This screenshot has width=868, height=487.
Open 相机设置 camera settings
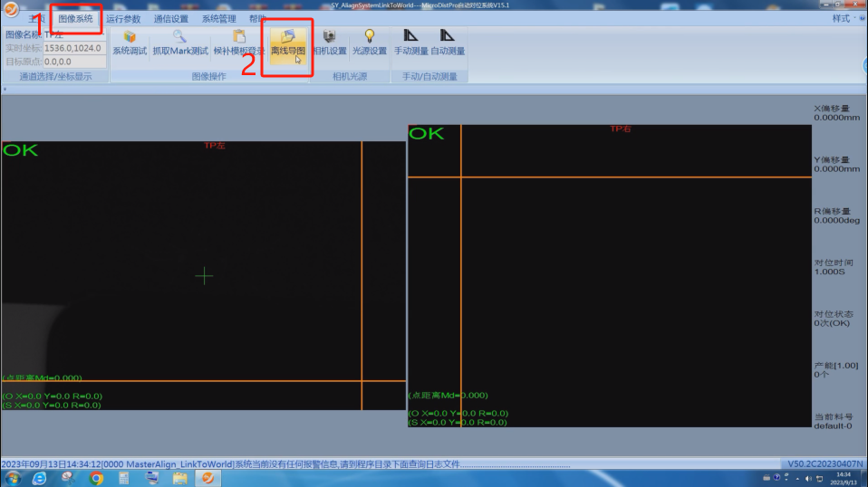(329, 43)
